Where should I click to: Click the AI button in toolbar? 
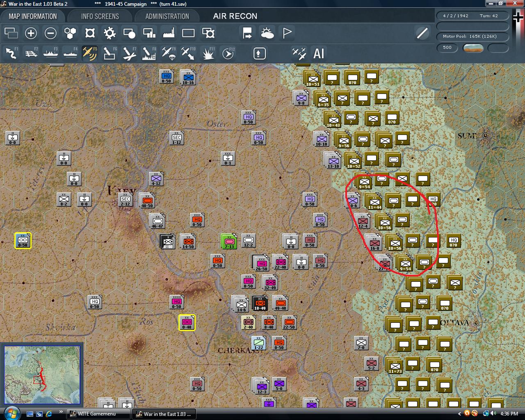click(319, 53)
